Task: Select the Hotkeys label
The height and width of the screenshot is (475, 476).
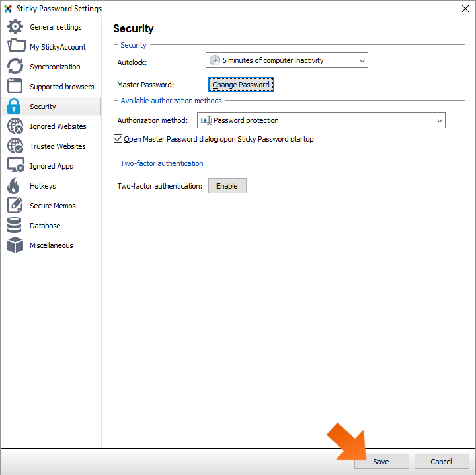Action: (x=43, y=186)
